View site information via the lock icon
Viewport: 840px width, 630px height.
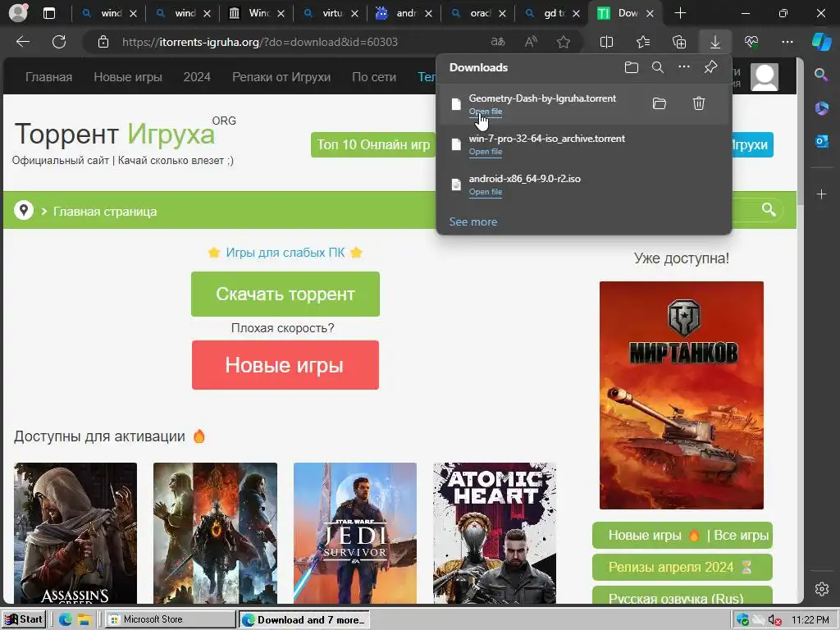pyautogui.click(x=103, y=42)
